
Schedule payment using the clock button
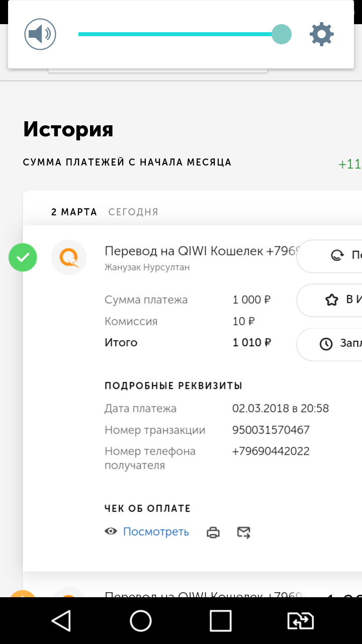coord(329,344)
